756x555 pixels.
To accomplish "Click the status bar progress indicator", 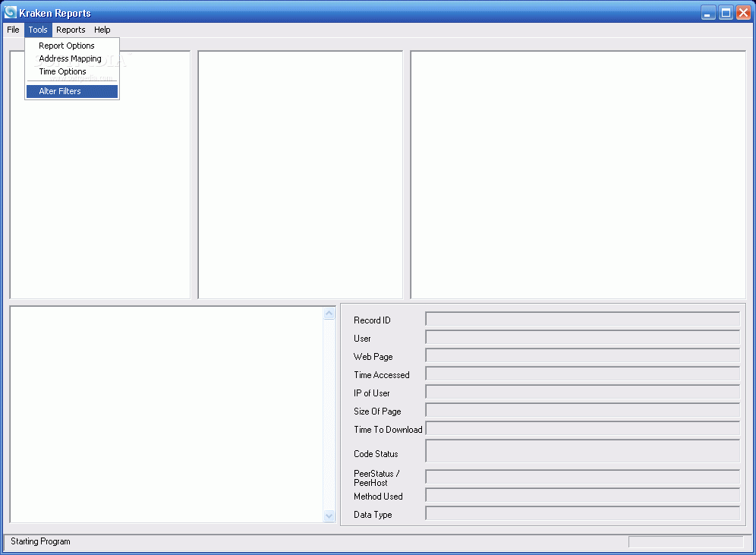I will tap(686, 542).
